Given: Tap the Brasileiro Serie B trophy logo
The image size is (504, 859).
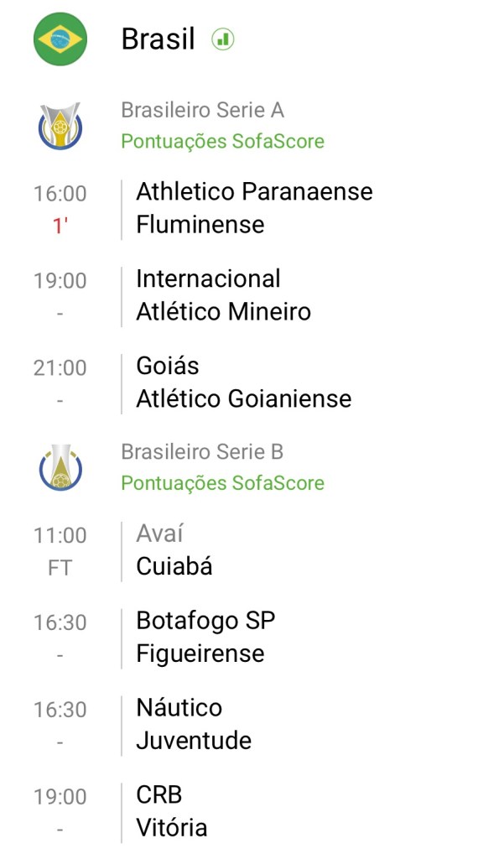Looking at the screenshot, I should 60,467.
